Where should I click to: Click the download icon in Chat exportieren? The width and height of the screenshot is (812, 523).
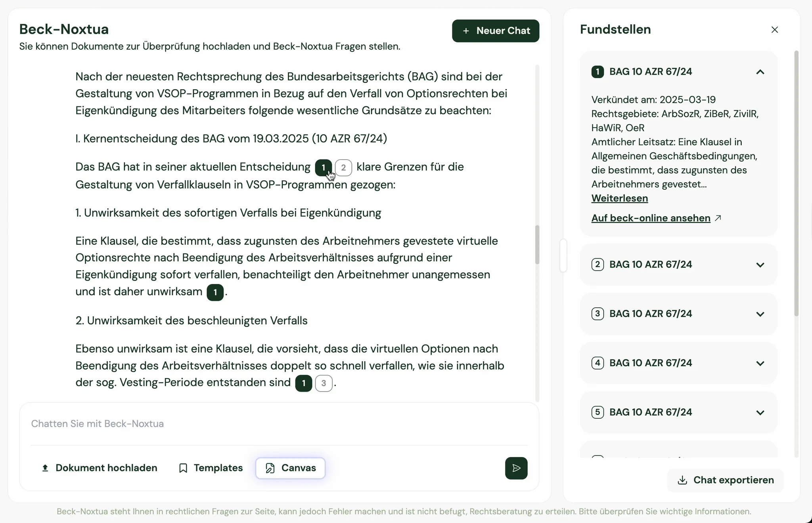(682, 480)
